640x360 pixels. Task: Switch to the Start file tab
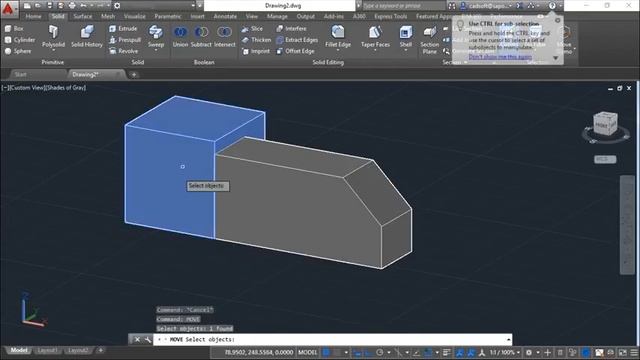click(20, 74)
